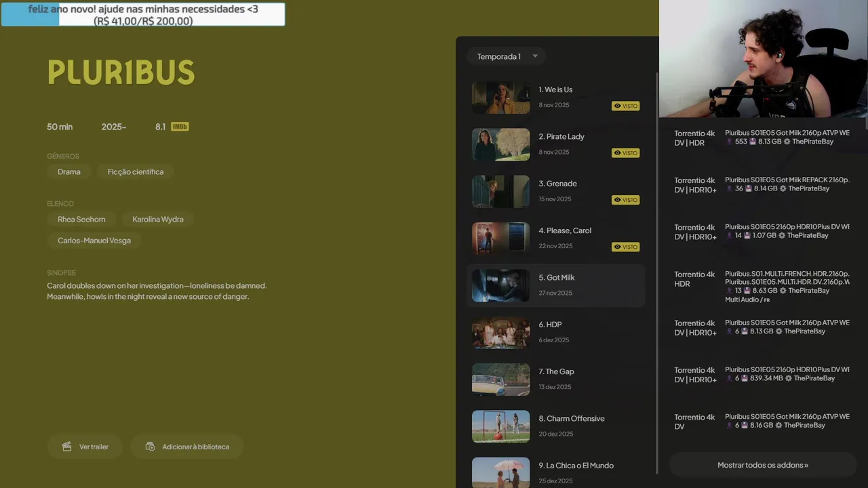Image resolution: width=868 pixels, height=488 pixels.
Task: Open the We is Us episode thumbnail
Action: (500, 98)
